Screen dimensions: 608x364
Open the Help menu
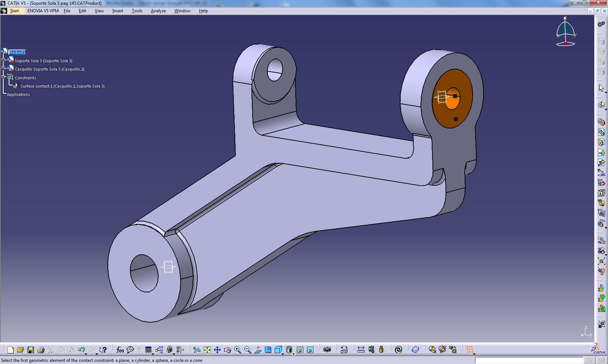pos(203,11)
